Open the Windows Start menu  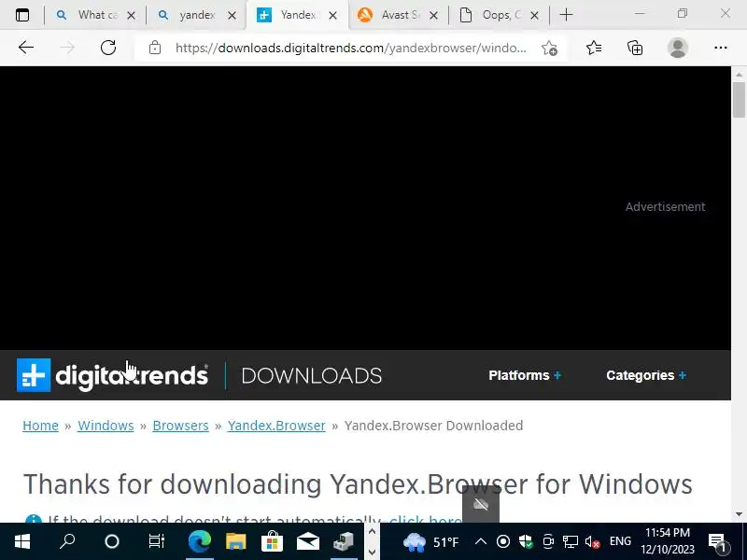point(22,541)
